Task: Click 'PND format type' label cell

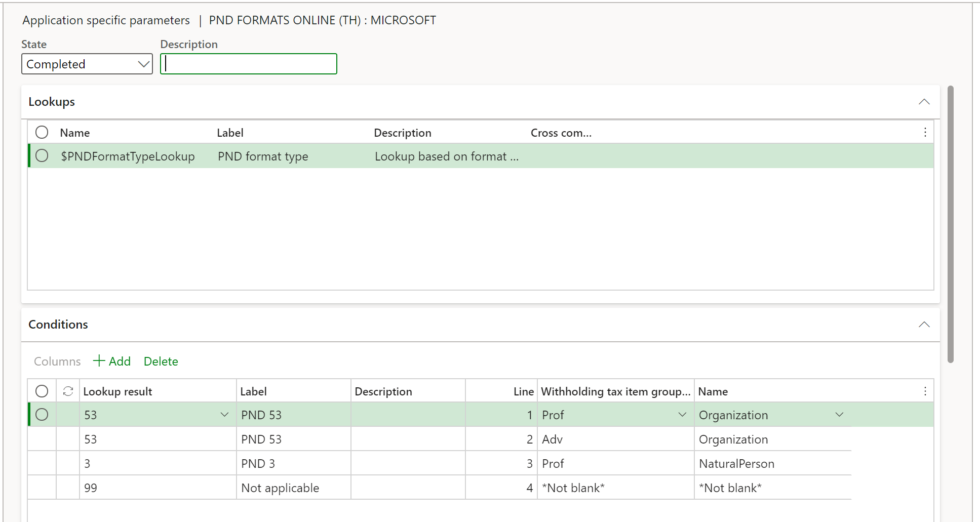Action: pyautogui.click(x=263, y=156)
